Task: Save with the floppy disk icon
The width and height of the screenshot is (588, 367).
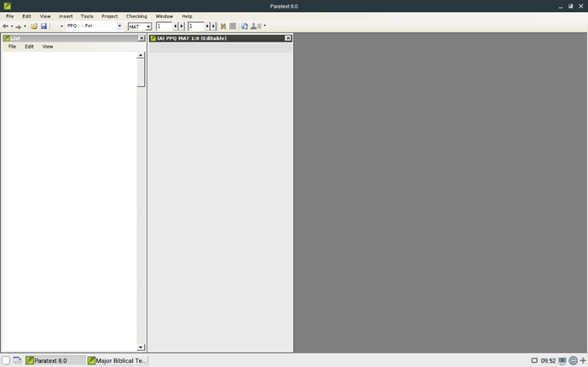Action: pyautogui.click(x=43, y=26)
